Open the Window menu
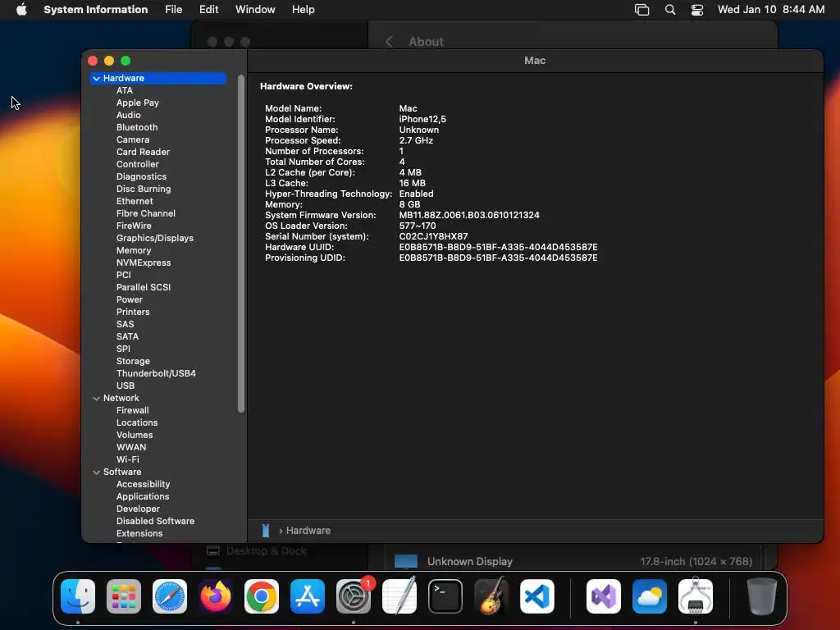Screen dimensions: 840x630 coord(255,10)
